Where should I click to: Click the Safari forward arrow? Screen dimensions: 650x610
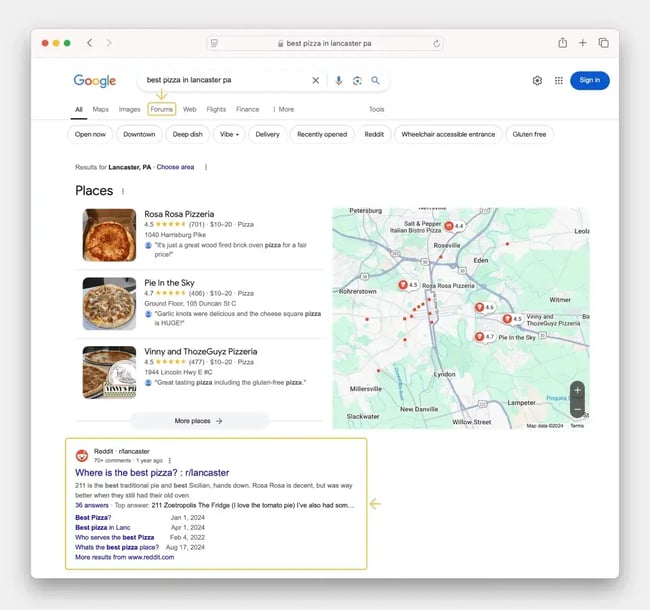point(109,43)
